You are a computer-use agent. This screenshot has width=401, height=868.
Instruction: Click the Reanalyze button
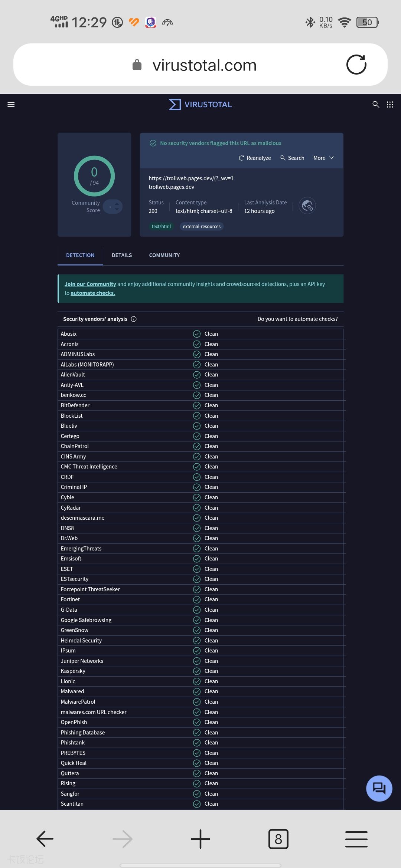[x=255, y=158]
